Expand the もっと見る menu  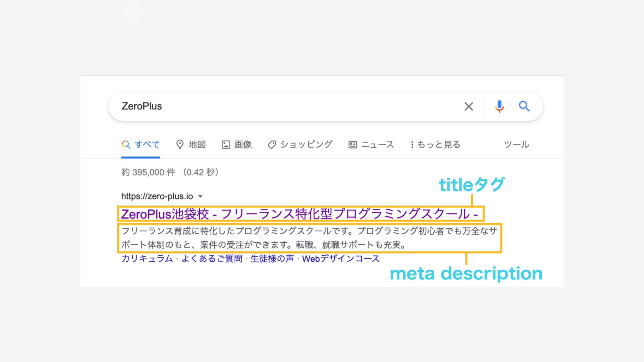(435, 144)
